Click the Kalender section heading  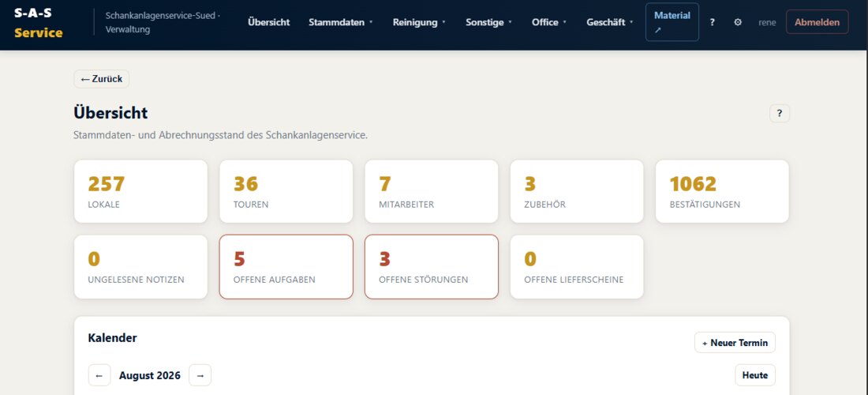(112, 337)
